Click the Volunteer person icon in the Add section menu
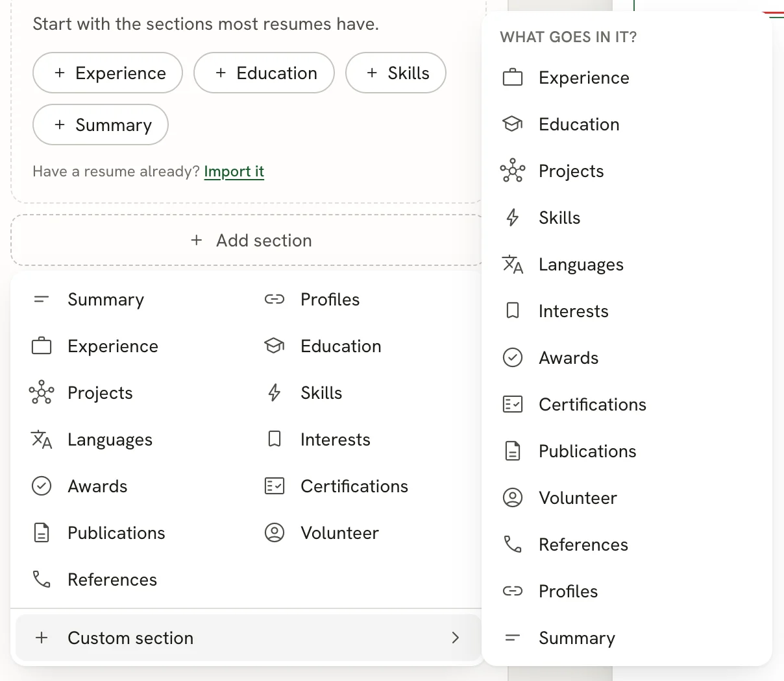The image size is (784, 681). click(275, 533)
